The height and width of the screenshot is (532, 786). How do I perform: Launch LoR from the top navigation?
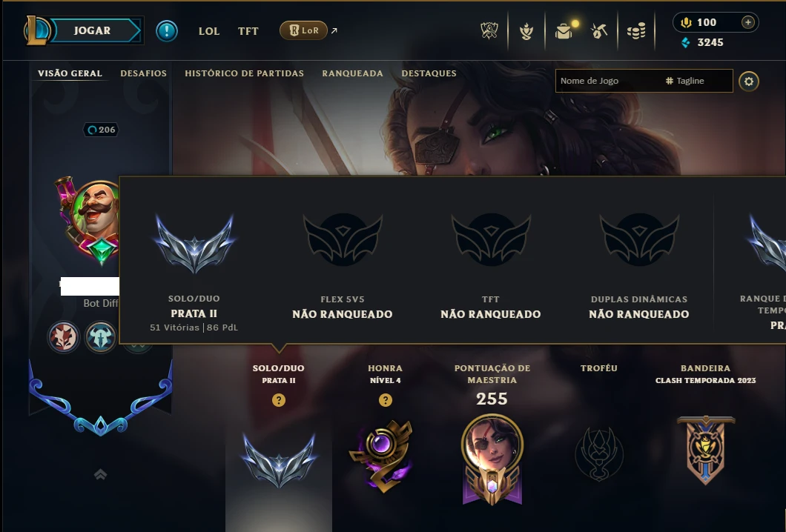[x=303, y=30]
